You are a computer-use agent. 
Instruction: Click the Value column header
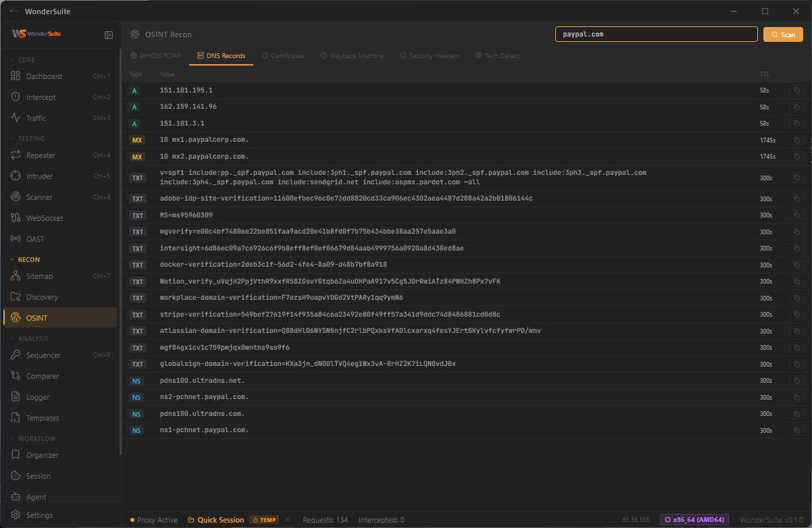point(168,74)
